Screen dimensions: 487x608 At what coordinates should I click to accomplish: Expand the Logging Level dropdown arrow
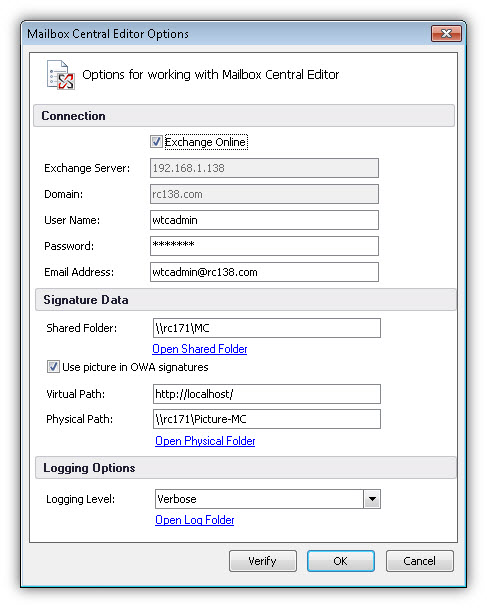372,499
